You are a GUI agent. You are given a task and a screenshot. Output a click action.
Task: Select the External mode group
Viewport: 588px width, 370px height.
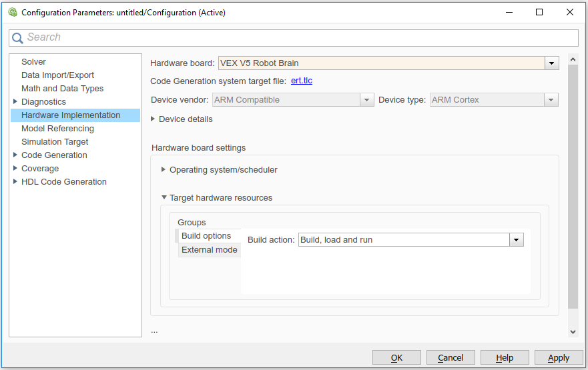point(209,250)
